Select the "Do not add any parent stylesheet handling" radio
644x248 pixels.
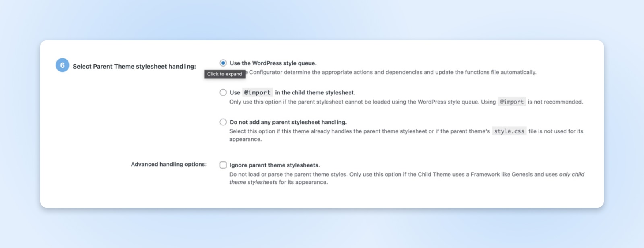(223, 122)
